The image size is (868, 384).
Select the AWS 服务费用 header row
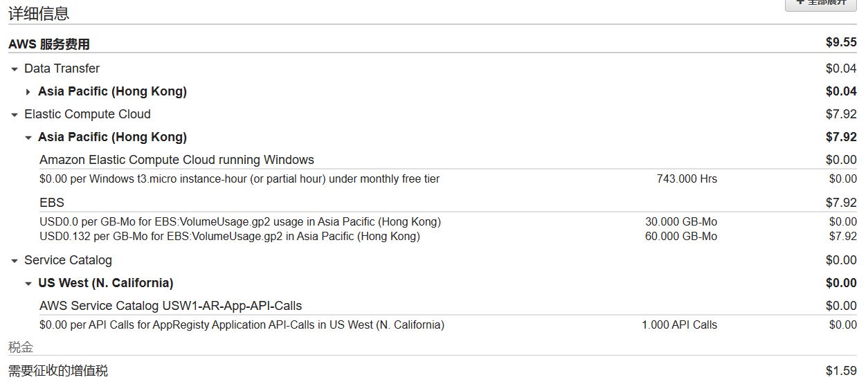point(49,44)
